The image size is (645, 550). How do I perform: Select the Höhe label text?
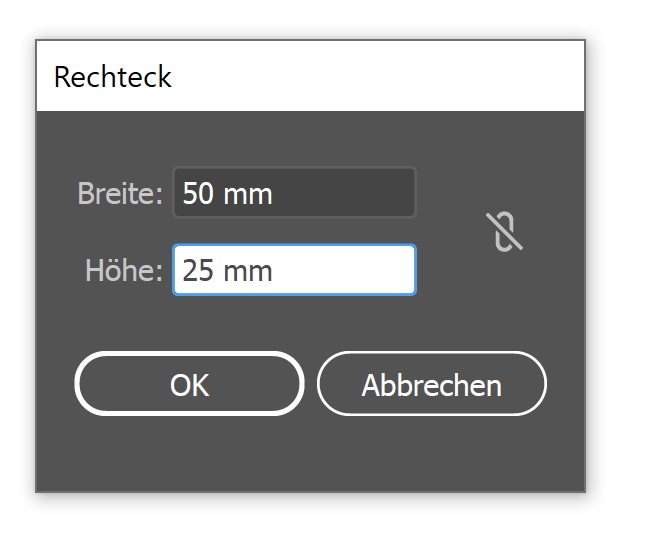click(124, 270)
